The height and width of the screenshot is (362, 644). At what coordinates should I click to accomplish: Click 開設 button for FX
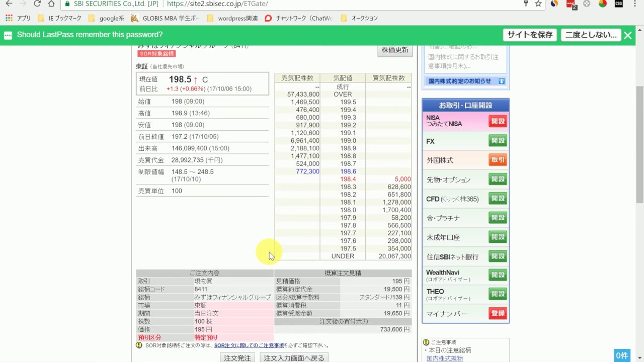click(x=498, y=141)
